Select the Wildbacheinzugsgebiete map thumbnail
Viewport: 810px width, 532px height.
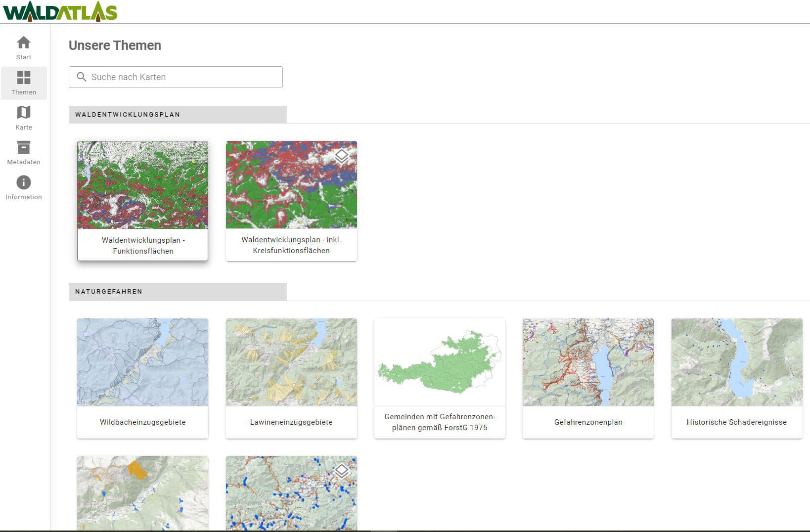pyautogui.click(x=142, y=362)
